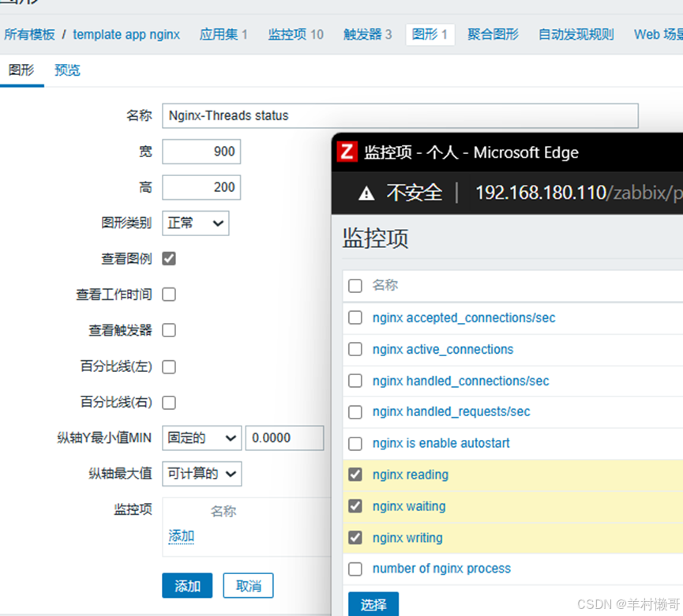683x616 pixels.
Task: Click the 添加 link under 监控项
Action: [181, 536]
